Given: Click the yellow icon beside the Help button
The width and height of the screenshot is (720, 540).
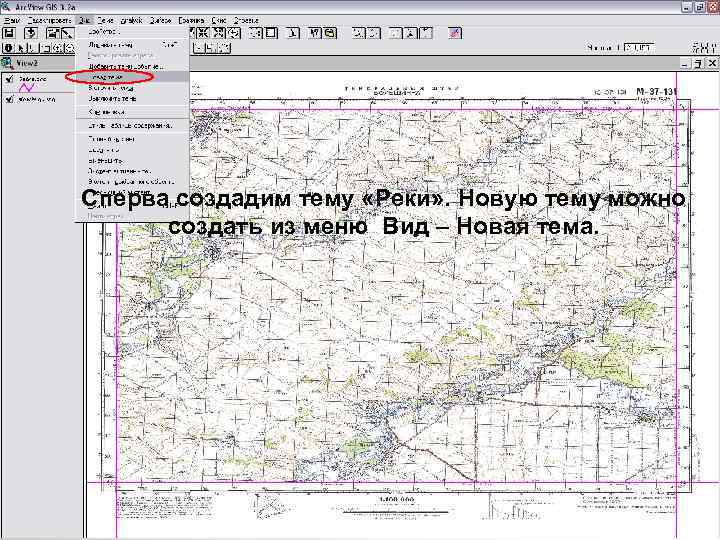Looking at the screenshot, I should pos(330,33).
